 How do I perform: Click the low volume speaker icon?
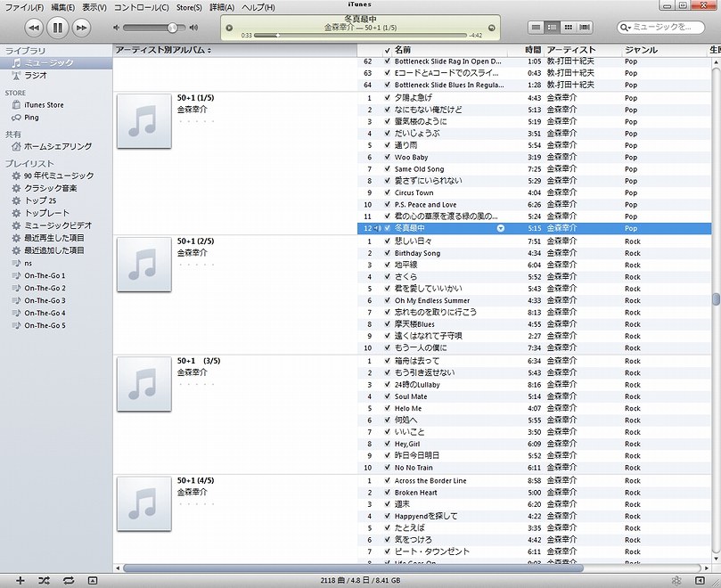pos(117,28)
